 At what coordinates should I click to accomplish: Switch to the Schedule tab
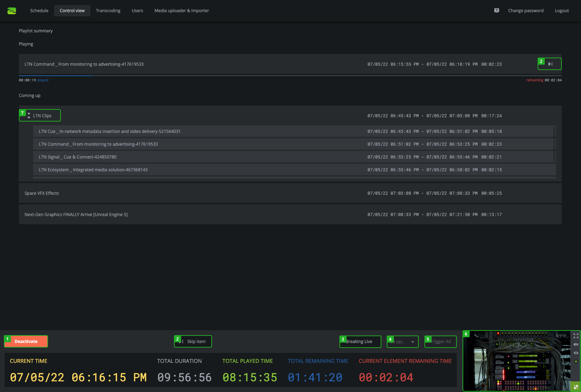[x=39, y=11]
